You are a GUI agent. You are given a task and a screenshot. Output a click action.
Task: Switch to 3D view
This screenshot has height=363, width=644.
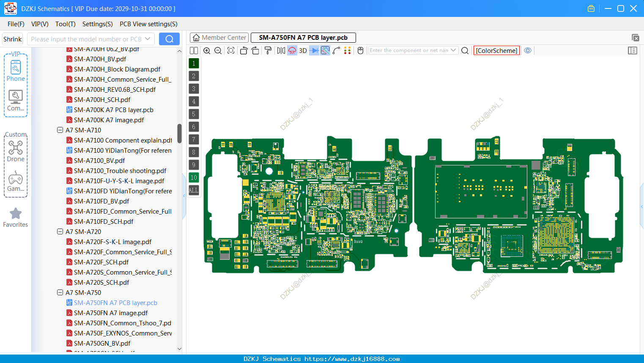point(303,50)
